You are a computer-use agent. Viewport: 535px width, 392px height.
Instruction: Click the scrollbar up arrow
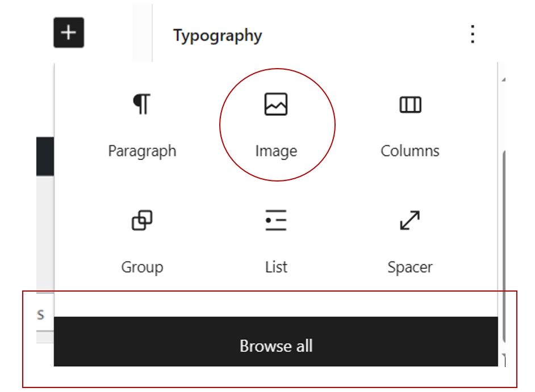[x=504, y=79]
